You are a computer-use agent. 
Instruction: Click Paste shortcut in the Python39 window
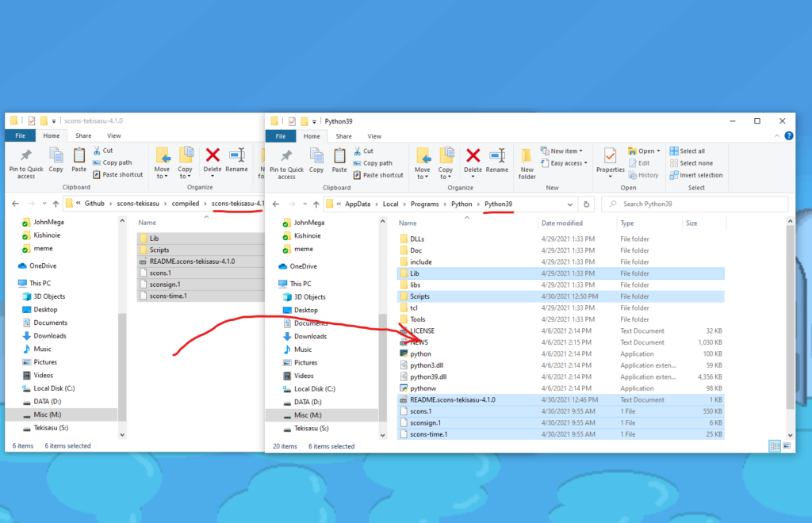[x=378, y=175]
